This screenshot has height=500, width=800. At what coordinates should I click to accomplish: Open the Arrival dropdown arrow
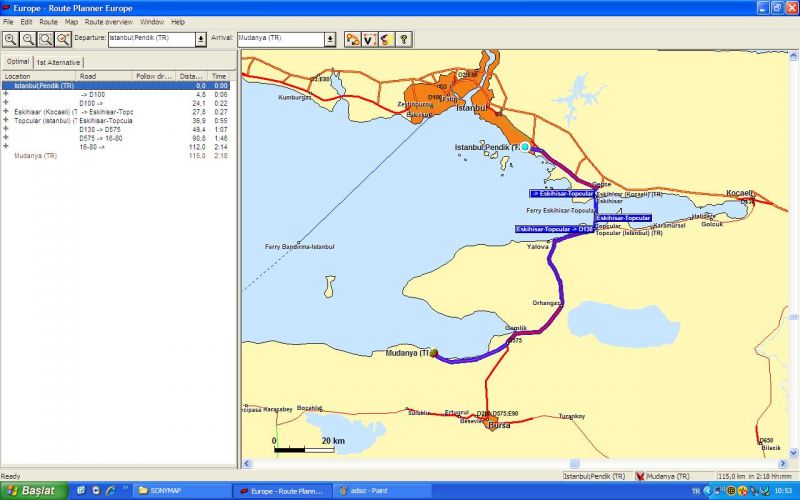pyautogui.click(x=330, y=39)
